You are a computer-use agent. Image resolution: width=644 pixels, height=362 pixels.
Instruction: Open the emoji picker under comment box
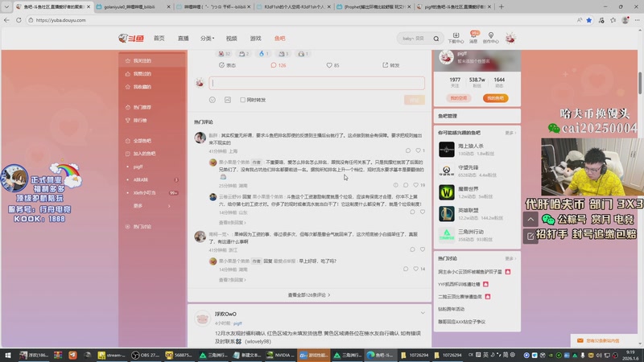click(213, 100)
